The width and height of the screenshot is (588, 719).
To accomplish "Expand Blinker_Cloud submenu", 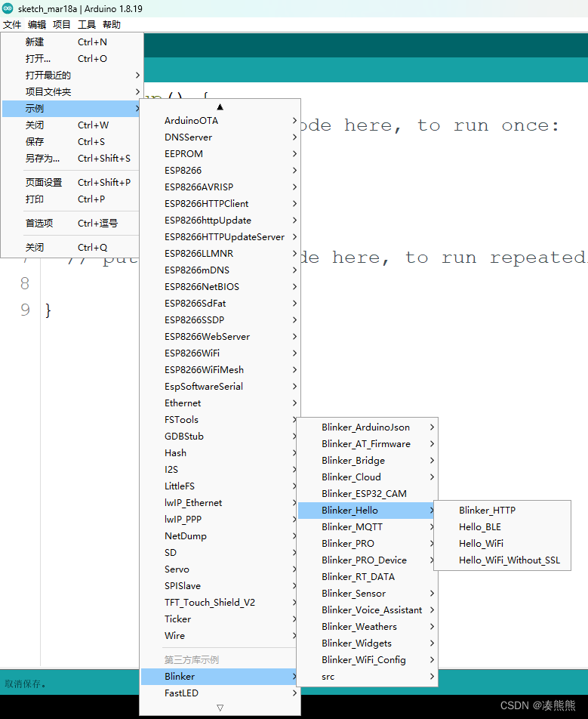I will [367, 477].
